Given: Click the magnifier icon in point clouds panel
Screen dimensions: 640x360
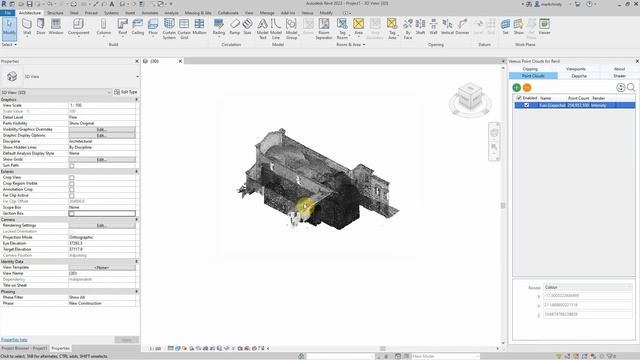Looking at the screenshot, I should tap(631, 87).
